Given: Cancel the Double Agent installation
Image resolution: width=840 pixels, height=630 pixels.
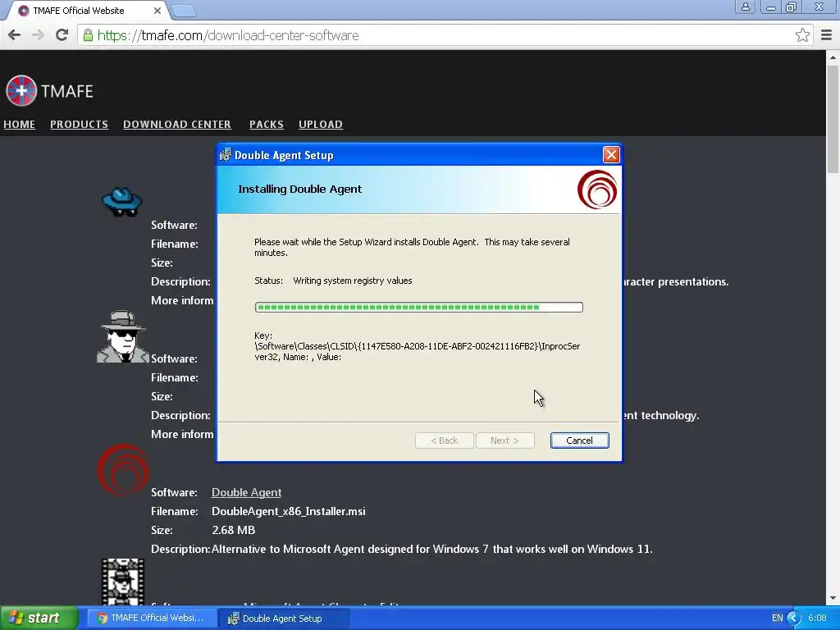Looking at the screenshot, I should 579,441.
